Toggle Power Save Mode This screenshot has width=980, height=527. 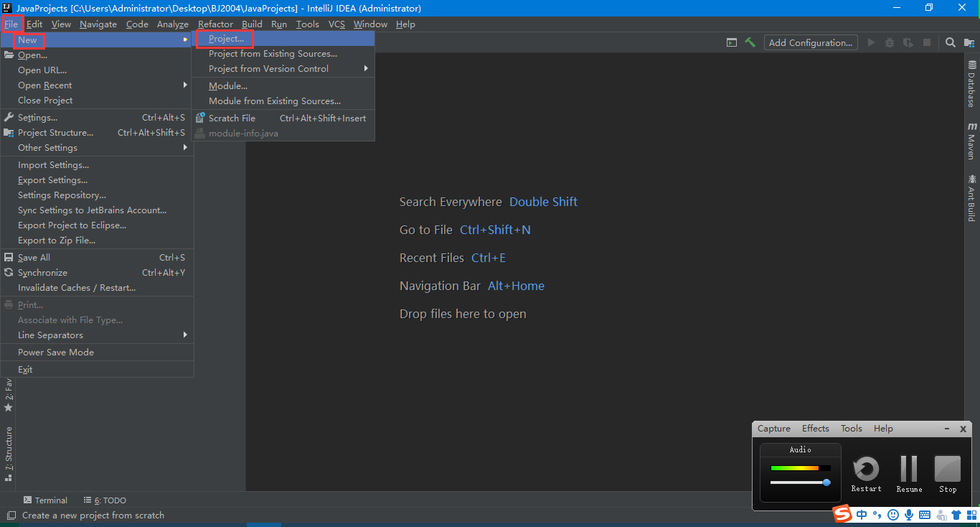pos(97,353)
